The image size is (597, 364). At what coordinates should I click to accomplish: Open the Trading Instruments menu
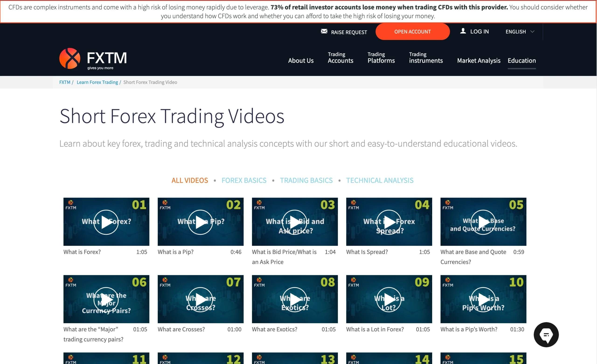coord(426,58)
